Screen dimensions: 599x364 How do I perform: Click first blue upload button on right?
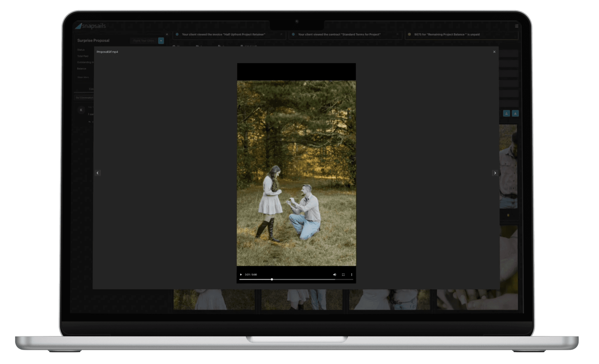tap(506, 113)
